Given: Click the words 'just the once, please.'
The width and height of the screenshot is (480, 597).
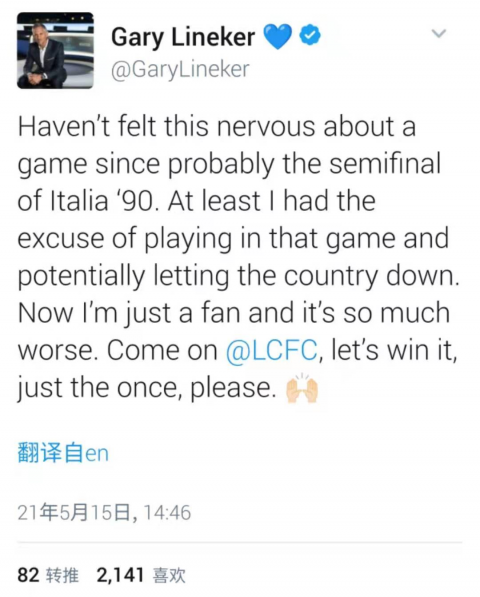Looking at the screenshot, I should click(147, 388).
